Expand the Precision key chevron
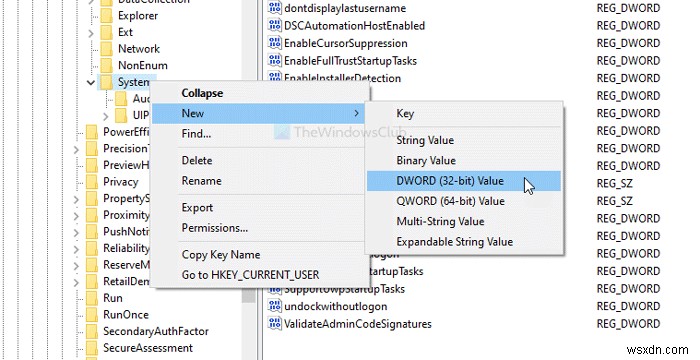Image resolution: width=700 pixels, height=360 pixels. pos(76,149)
